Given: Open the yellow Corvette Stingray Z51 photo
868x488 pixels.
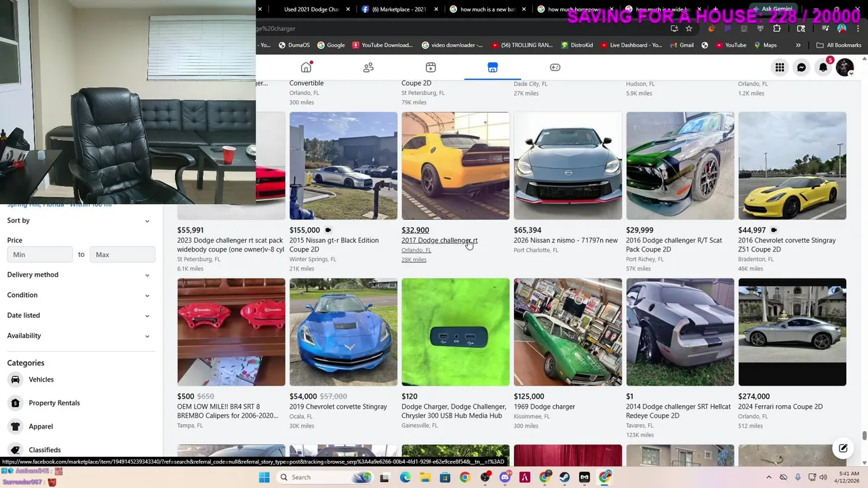Looking at the screenshot, I should [x=792, y=166].
